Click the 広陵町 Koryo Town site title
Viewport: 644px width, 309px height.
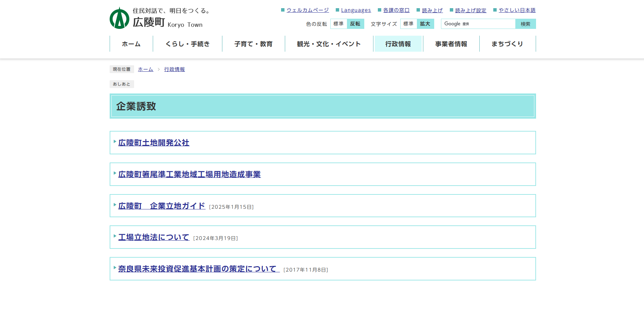[168, 22]
